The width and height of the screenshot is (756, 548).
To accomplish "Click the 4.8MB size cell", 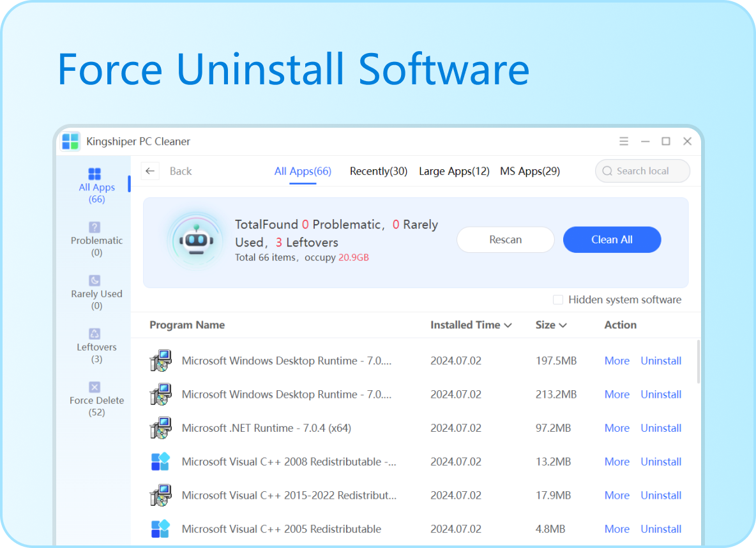I will tap(550, 529).
